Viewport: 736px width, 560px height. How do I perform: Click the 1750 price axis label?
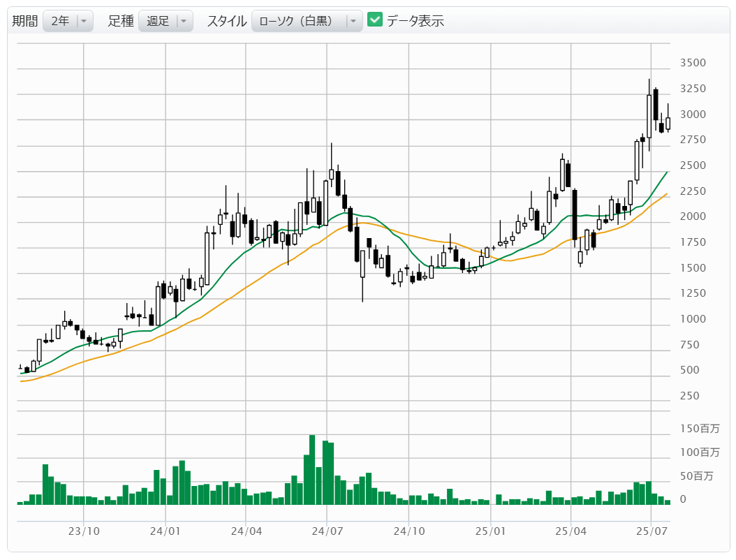tap(693, 243)
